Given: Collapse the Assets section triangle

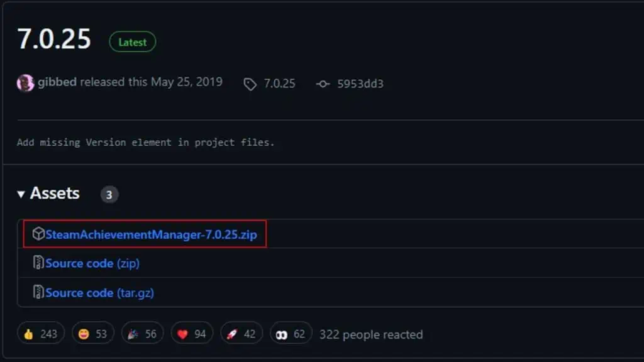Looking at the screenshot, I should tap(21, 194).
